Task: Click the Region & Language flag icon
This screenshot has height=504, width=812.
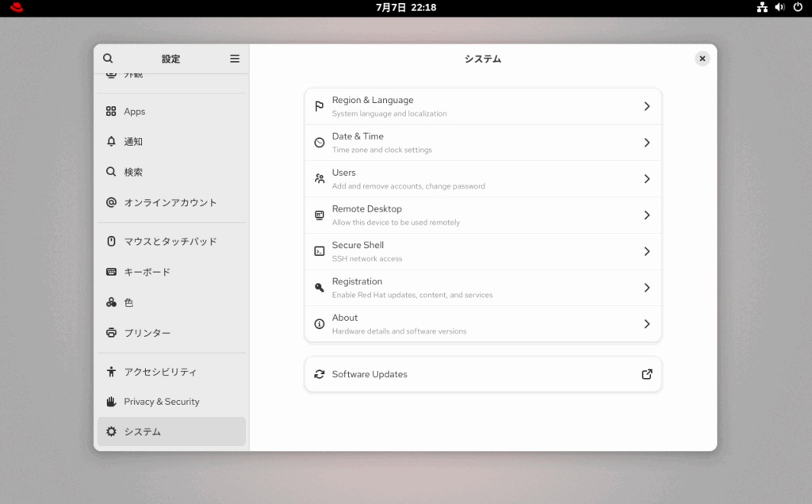Action: point(319,106)
